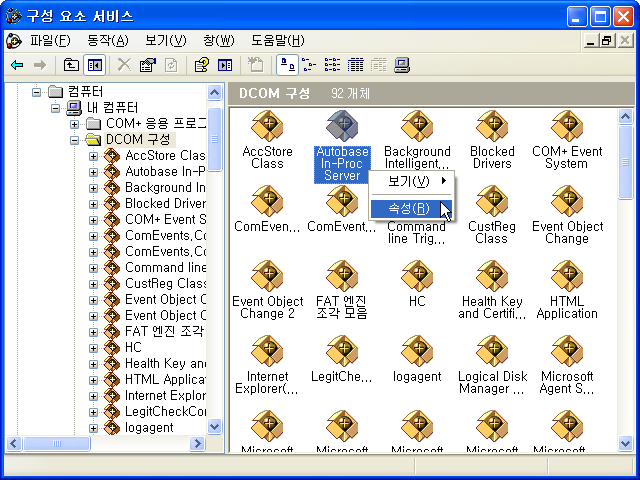Toggle the console tree pane button
Viewport: 640px width, 480px height.
[94, 65]
